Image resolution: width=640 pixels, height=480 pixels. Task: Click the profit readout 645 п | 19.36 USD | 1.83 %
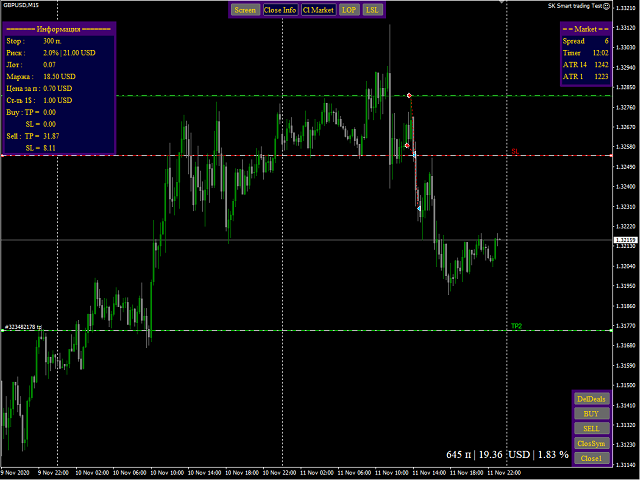(507, 454)
